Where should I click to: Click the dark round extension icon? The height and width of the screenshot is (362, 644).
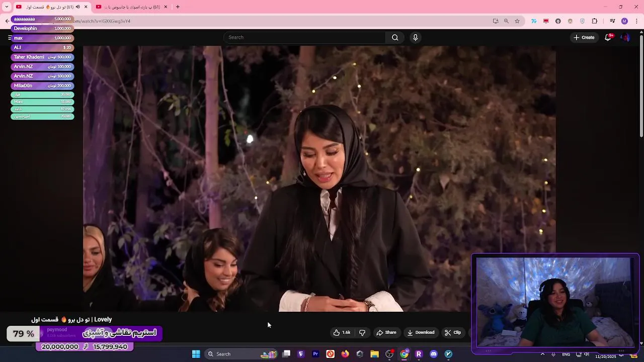(x=558, y=21)
